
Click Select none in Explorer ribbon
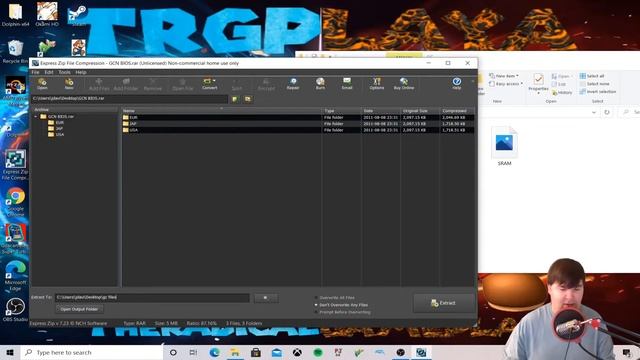594,84
